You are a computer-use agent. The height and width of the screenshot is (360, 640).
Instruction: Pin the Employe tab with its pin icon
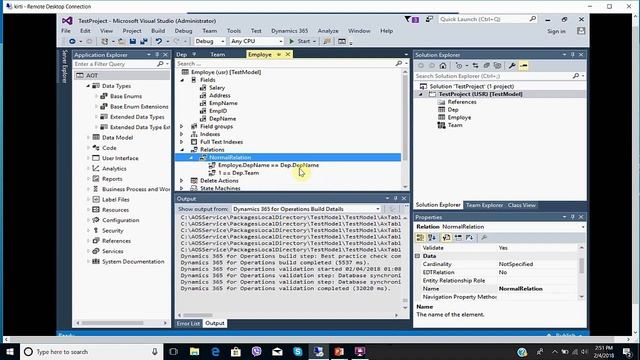(x=279, y=54)
